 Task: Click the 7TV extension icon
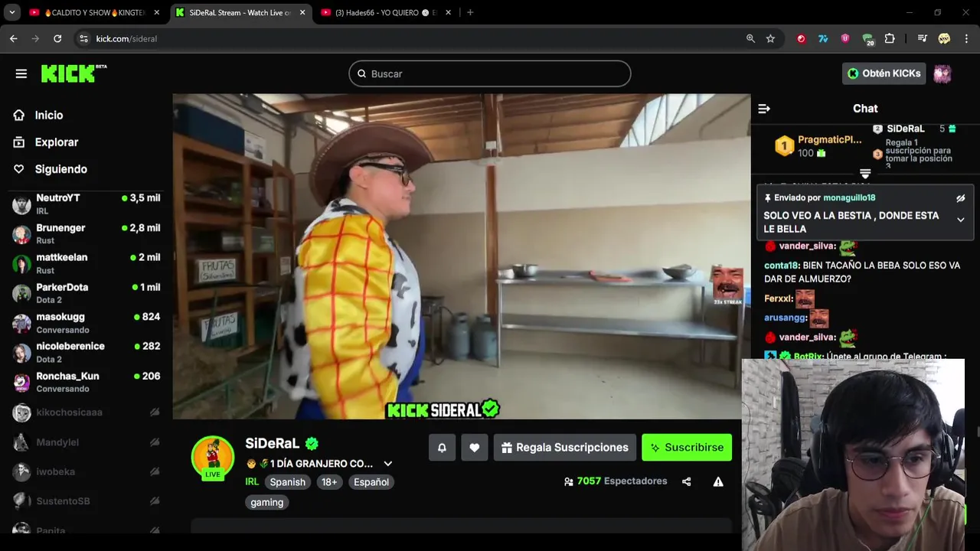[x=823, y=38]
